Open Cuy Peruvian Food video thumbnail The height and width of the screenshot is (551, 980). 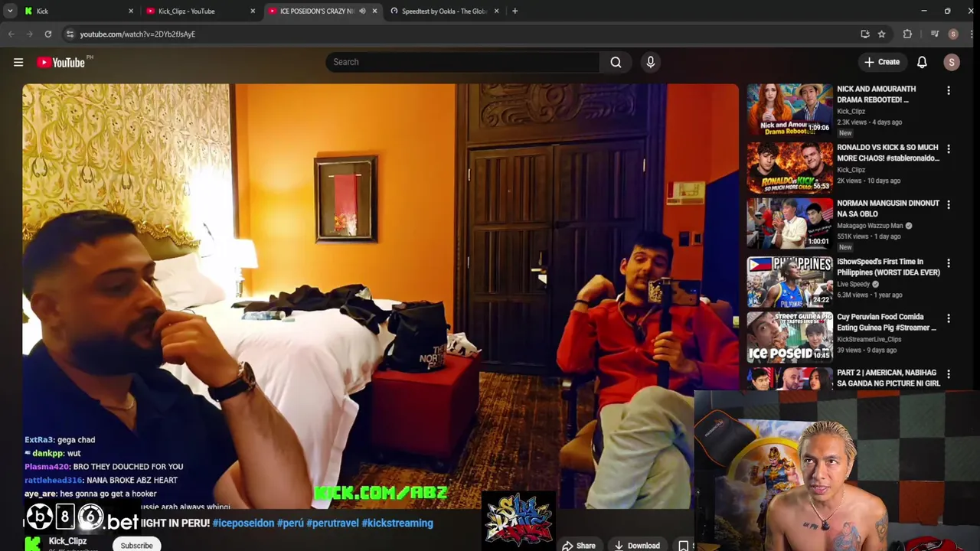789,337
